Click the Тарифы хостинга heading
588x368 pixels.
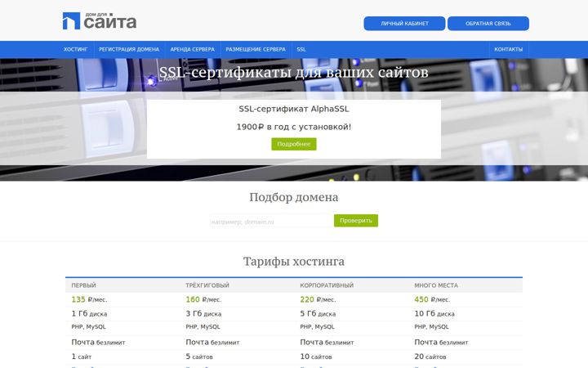coord(294,262)
